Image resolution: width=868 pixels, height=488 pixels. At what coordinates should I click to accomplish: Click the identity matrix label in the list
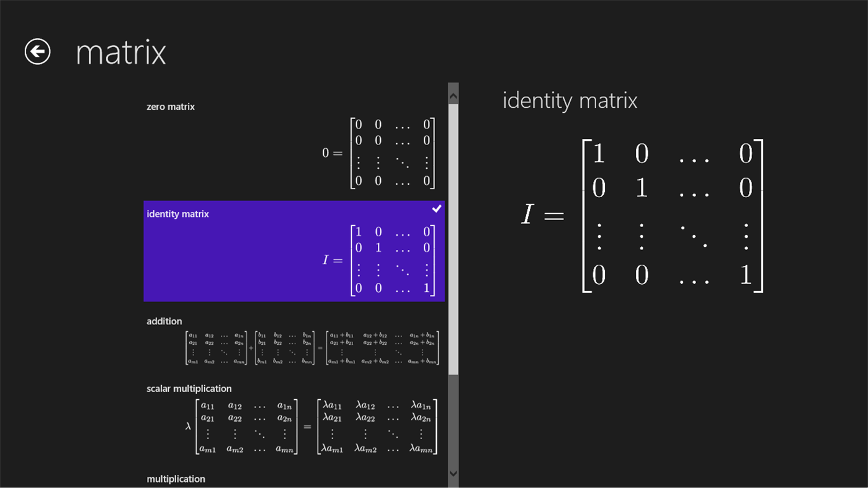tap(178, 213)
